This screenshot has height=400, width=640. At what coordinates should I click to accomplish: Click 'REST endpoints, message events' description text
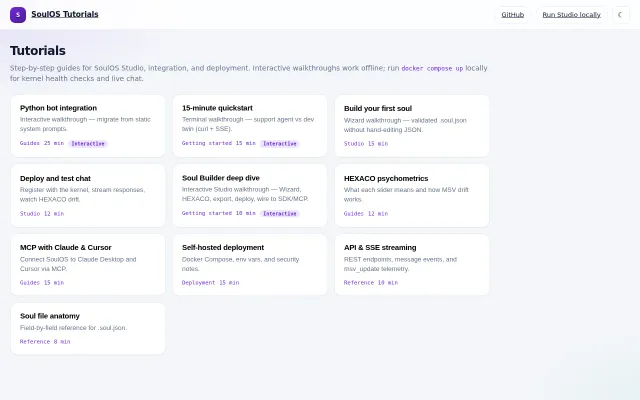click(x=400, y=264)
